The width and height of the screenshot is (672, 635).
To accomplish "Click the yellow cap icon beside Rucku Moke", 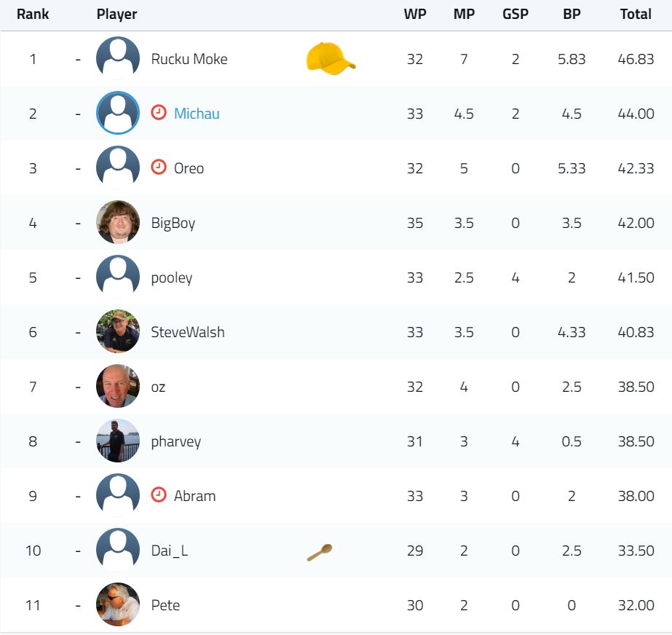I will pos(331,59).
